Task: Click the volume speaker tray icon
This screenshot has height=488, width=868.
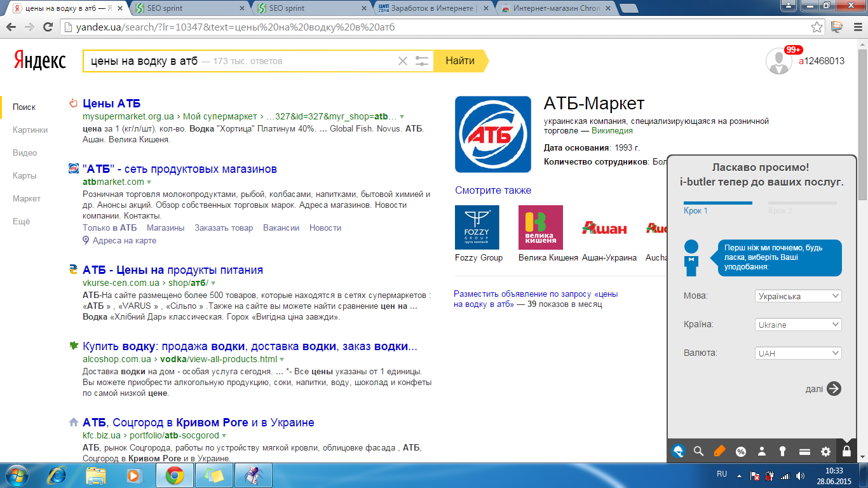Action: point(799,475)
